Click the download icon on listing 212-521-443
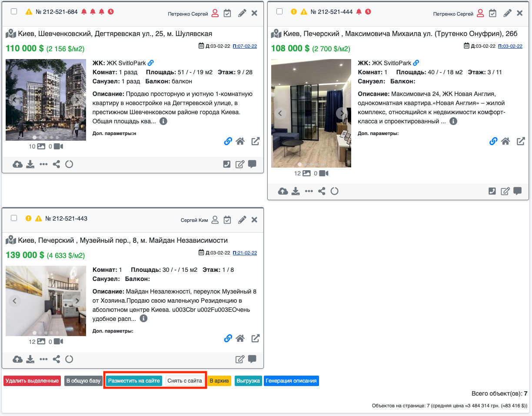This screenshot has width=532, height=416. (30, 359)
